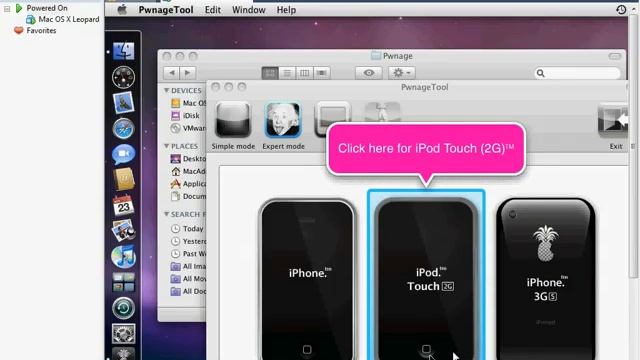This screenshot has height=360, width=640.
Task: Open iPhoto from the Dock
Action: pos(123,231)
